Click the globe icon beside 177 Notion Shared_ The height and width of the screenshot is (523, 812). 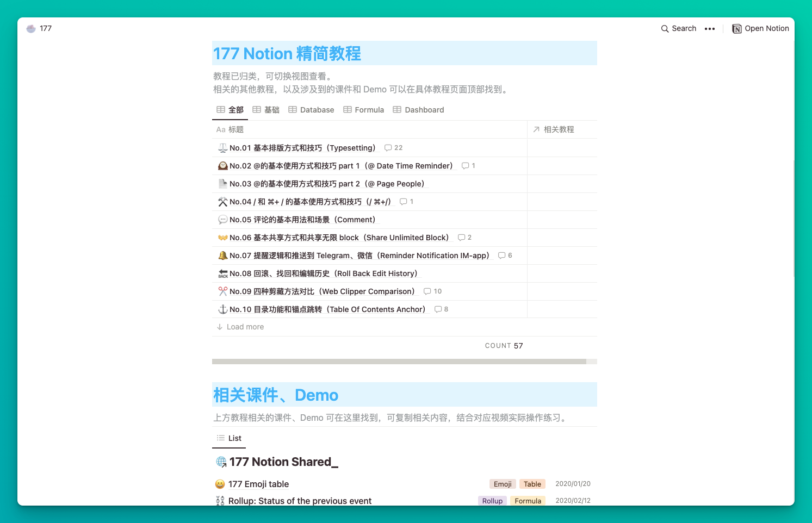220,462
